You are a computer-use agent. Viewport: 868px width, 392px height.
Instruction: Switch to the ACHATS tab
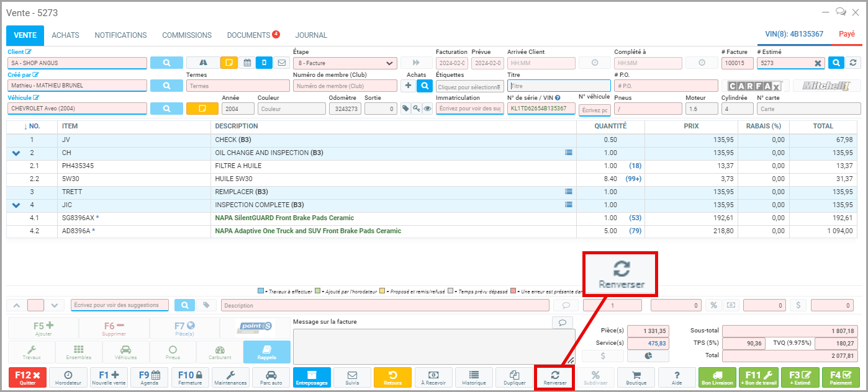(x=65, y=35)
